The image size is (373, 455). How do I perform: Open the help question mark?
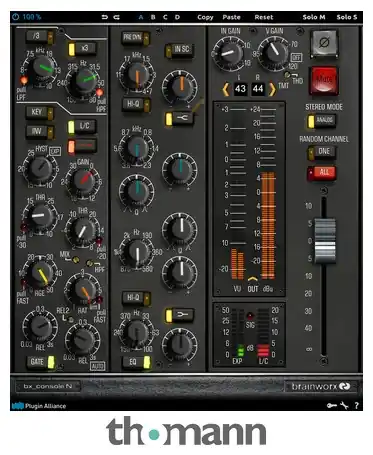(357, 405)
